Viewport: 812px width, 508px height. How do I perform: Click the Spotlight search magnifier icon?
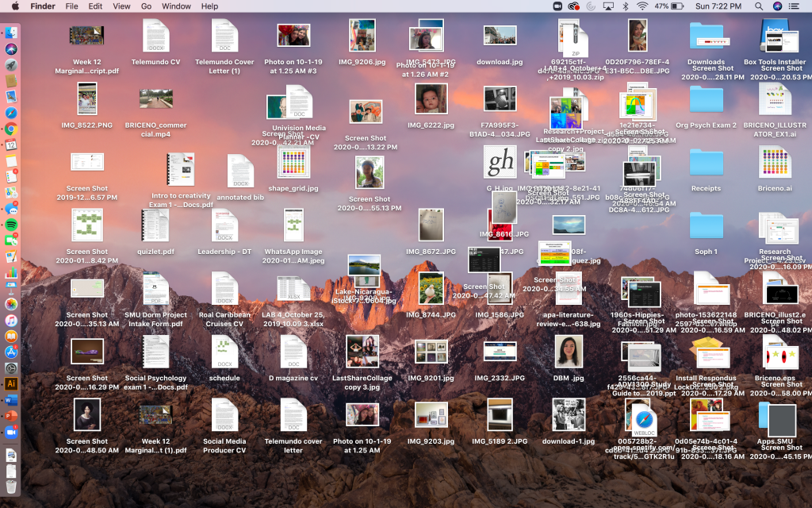(x=759, y=6)
